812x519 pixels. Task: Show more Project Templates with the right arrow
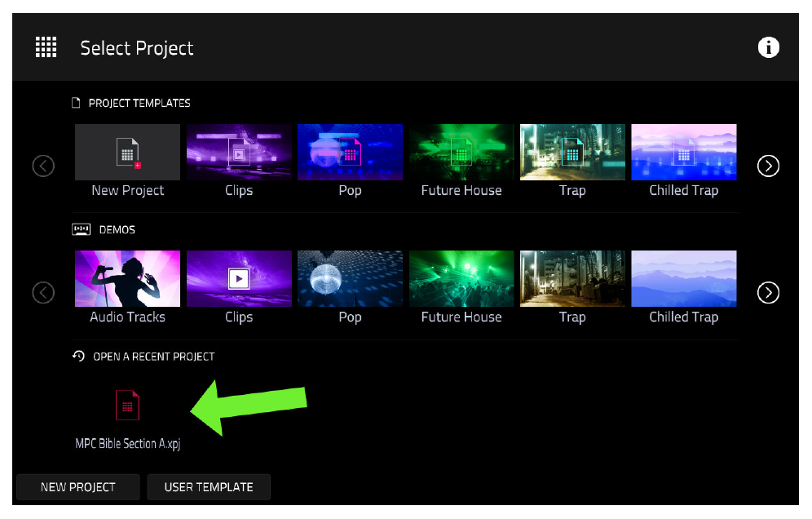pyautogui.click(x=768, y=166)
